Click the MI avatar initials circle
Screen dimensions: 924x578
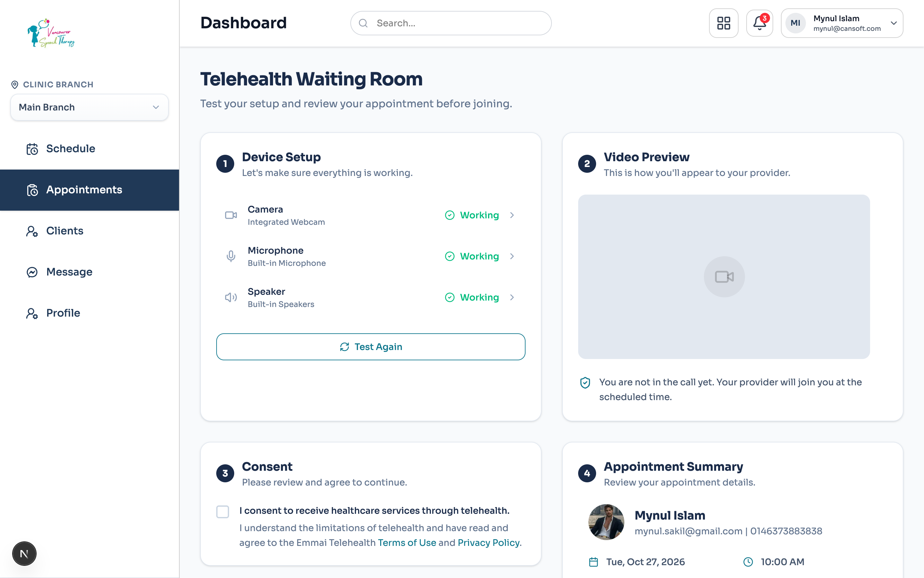795,23
